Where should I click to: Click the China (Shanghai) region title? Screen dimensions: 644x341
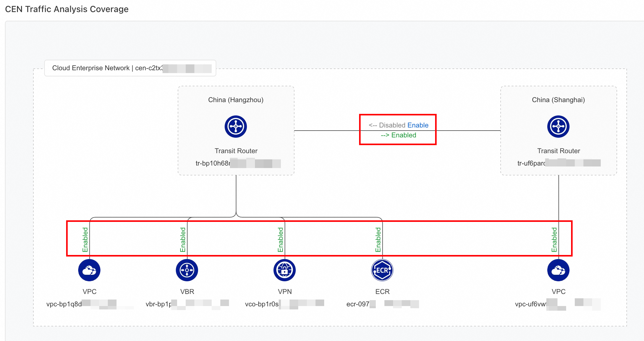558,100
